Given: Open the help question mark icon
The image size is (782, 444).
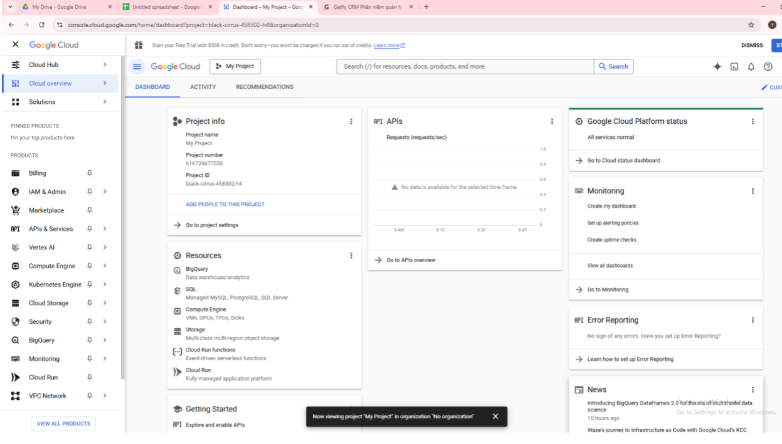Looking at the screenshot, I should (768, 67).
